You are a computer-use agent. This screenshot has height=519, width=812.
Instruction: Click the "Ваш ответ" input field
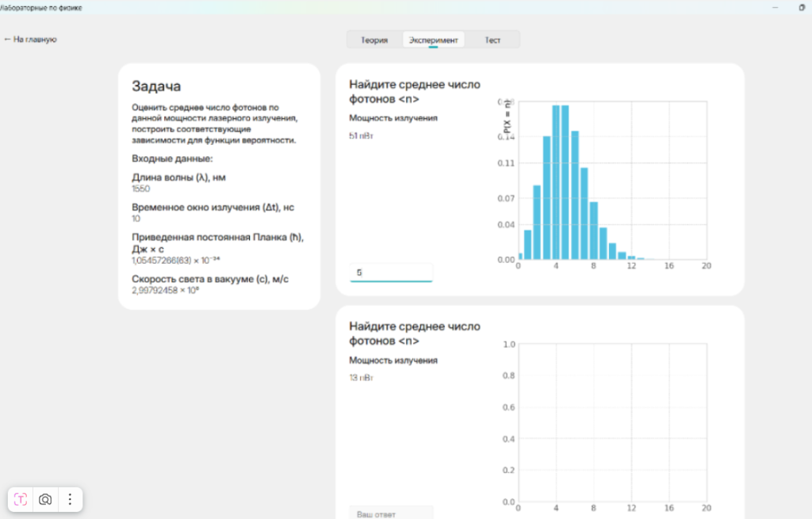(x=391, y=513)
